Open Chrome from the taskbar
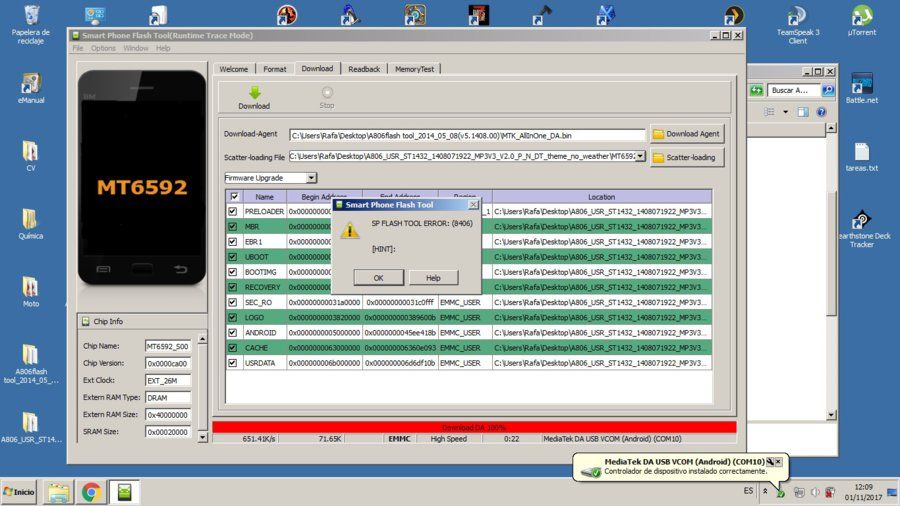 (91, 492)
